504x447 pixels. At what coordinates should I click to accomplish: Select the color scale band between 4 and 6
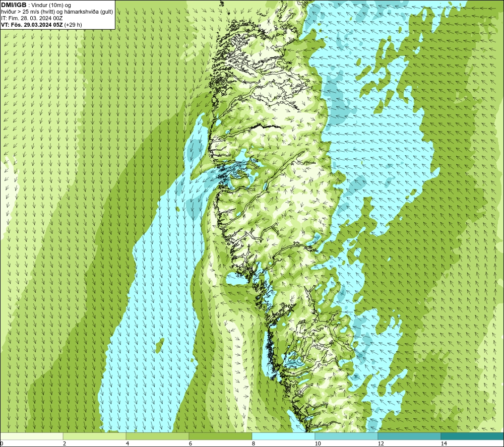(157, 436)
